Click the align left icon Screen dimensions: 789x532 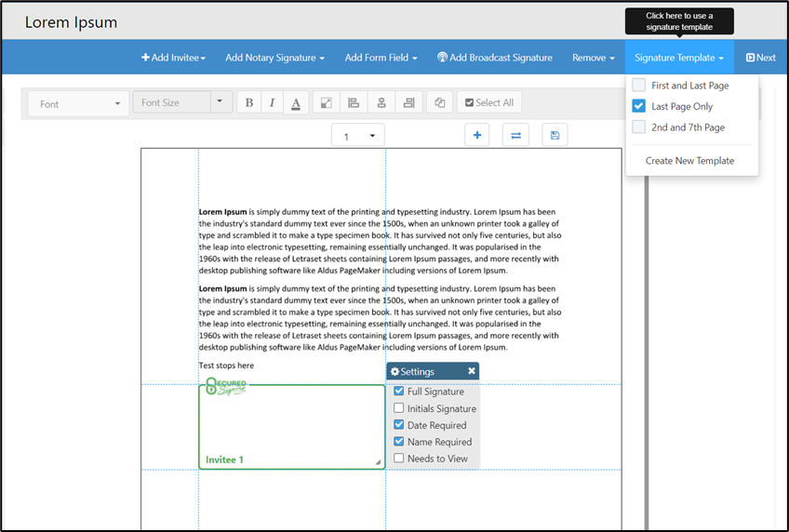354,103
